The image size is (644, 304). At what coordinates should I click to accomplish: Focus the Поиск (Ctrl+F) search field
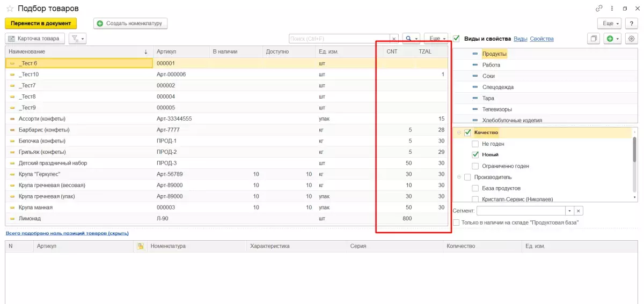(339, 39)
